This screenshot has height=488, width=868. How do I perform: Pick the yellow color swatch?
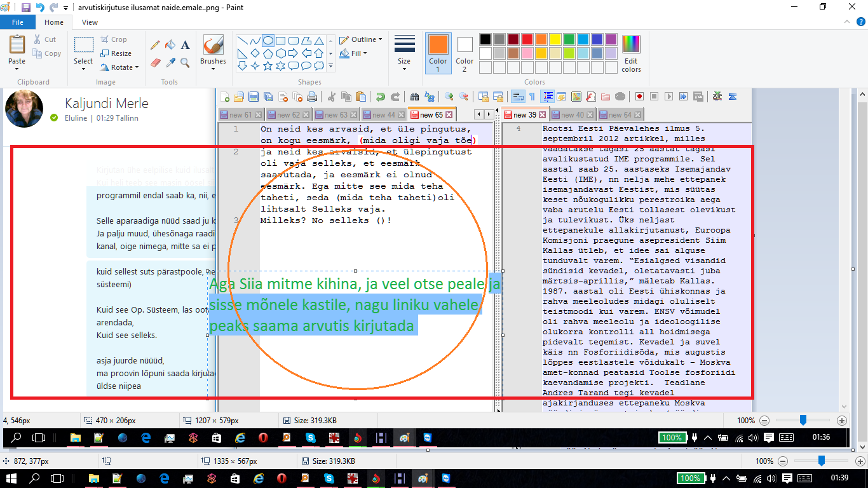[x=555, y=39]
